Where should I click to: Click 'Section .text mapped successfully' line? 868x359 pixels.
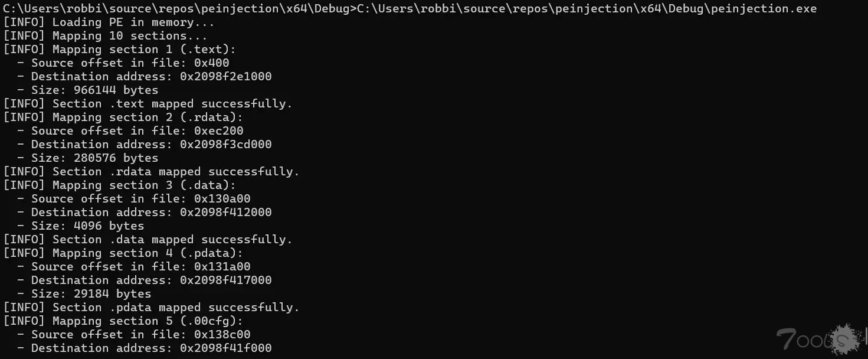pos(148,104)
